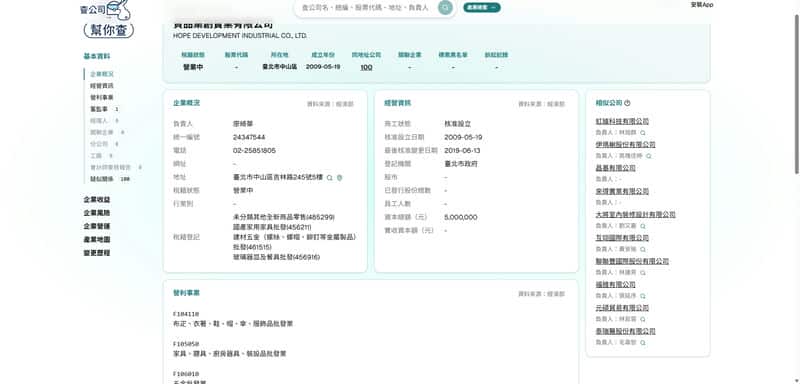Open the 基本資料 sidebar section
The height and width of the screenshot is (384, 800).
tap(96, 56)
